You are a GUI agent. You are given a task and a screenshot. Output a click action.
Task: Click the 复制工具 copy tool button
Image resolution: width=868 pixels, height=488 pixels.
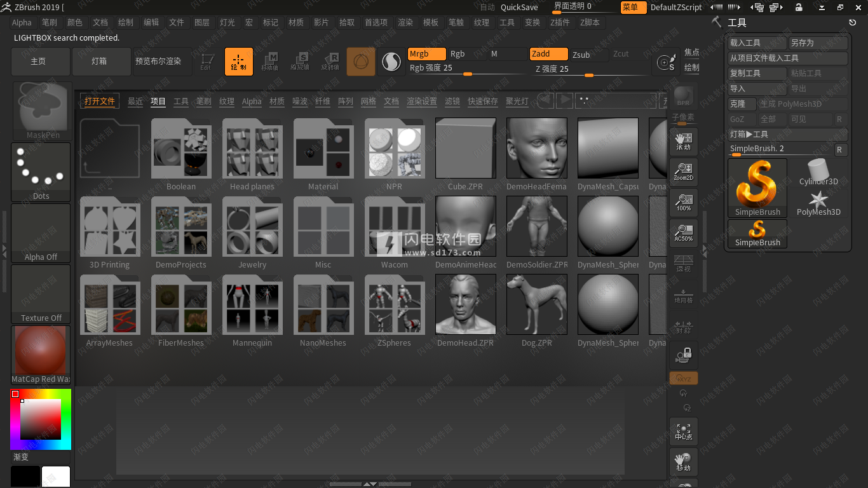(x=757, y=74)
